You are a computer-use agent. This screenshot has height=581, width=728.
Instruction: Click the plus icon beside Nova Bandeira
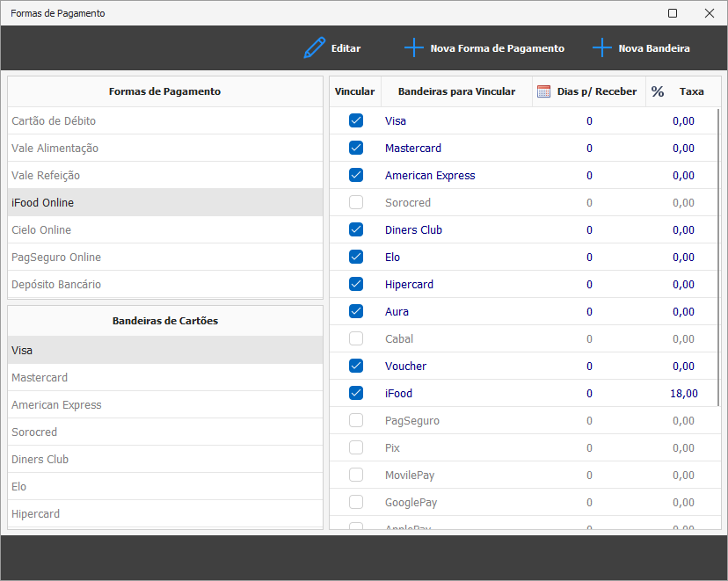(601, 48)
